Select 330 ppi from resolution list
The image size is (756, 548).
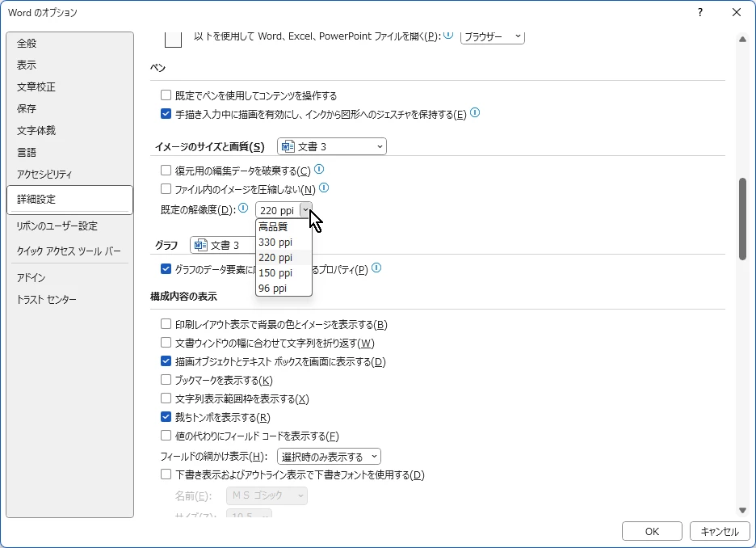[x=283, y=242]
